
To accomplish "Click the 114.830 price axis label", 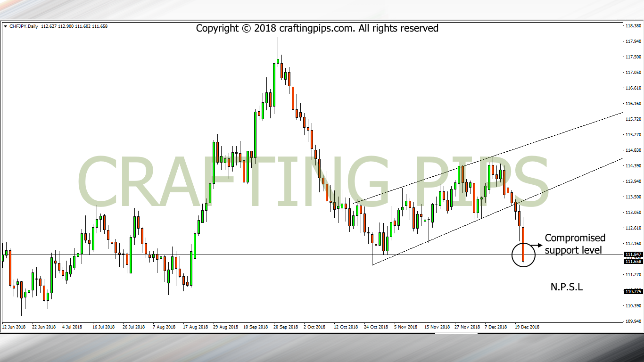I will 633,150.
